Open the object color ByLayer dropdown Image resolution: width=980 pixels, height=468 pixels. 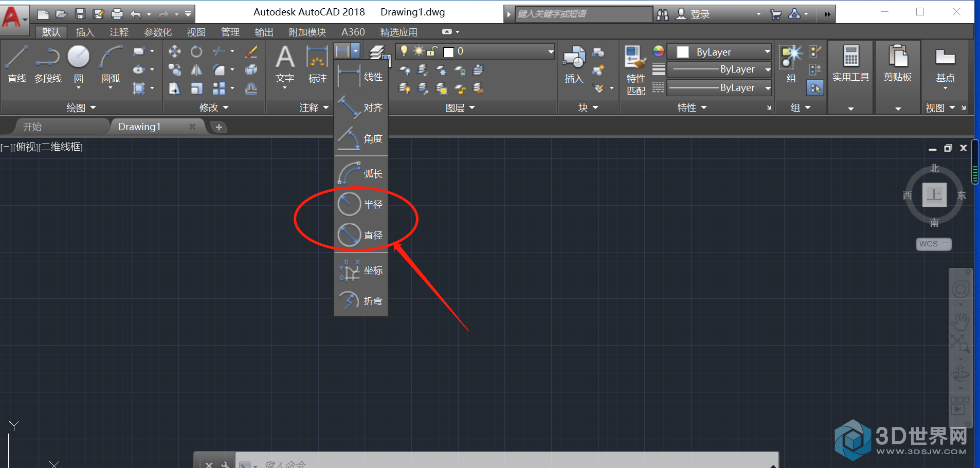click(x=719, y=52)
